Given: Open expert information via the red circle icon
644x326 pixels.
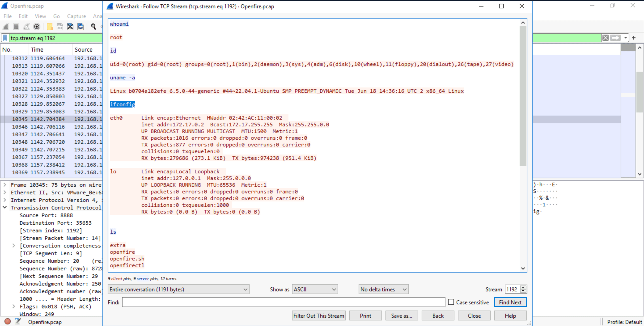Looking at the screenshot, I should click(x=8, y=322).
